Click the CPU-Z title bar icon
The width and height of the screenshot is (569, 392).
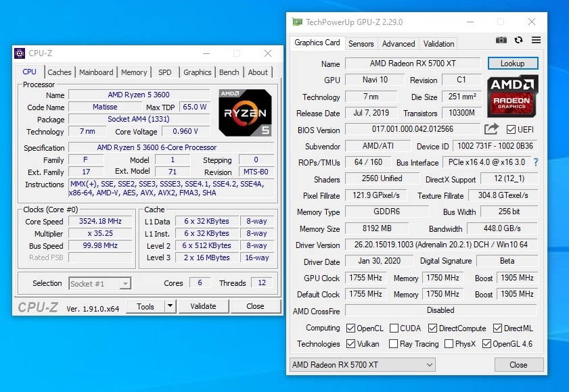coord(20,53)
